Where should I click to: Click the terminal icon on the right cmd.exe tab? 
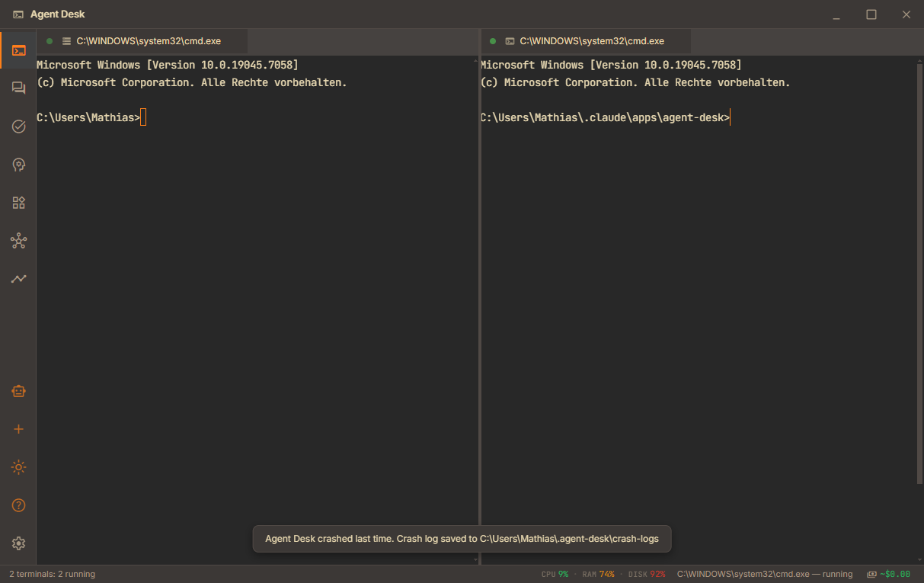[510, 41]
